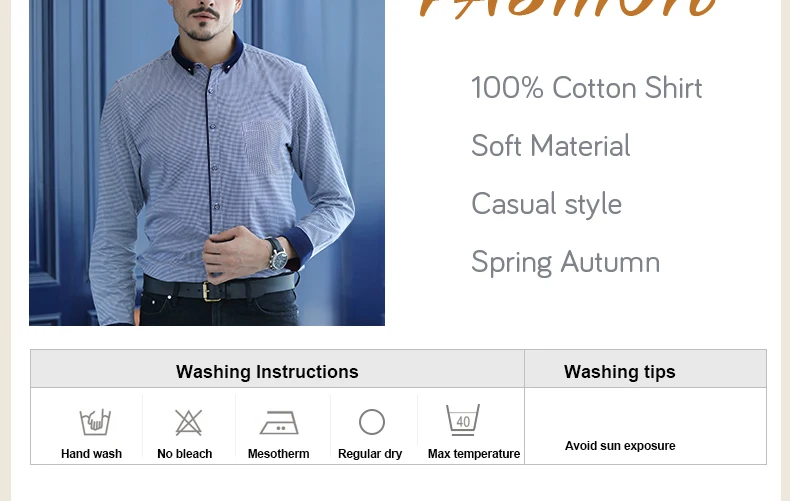Image resolution: width=790 pixels, height=501 pixels.
Task: Click the 40 degree wash tub icon
Action: click(463, 420)
